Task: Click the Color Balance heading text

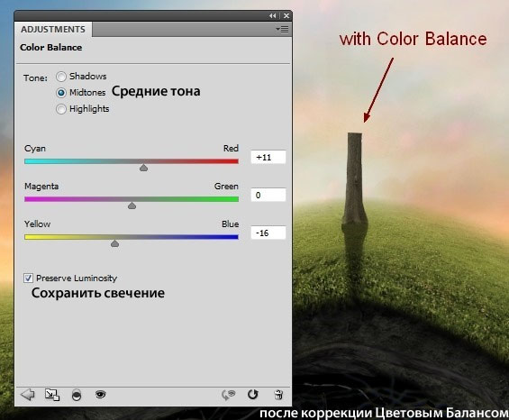Action: coord(51,48)
